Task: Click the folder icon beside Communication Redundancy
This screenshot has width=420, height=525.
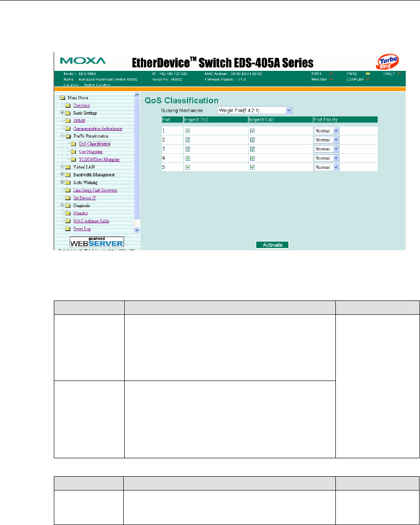Action: 68,128
